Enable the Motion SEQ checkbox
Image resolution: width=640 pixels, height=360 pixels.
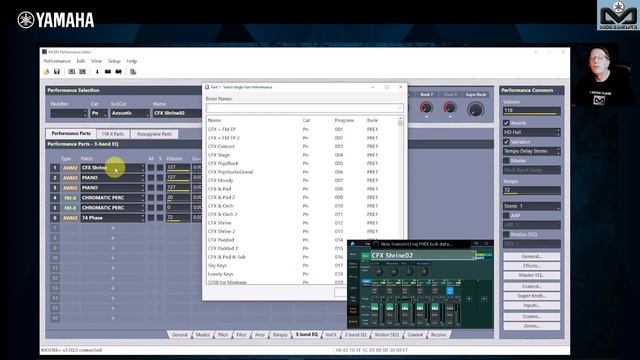[x=506, y=235]
